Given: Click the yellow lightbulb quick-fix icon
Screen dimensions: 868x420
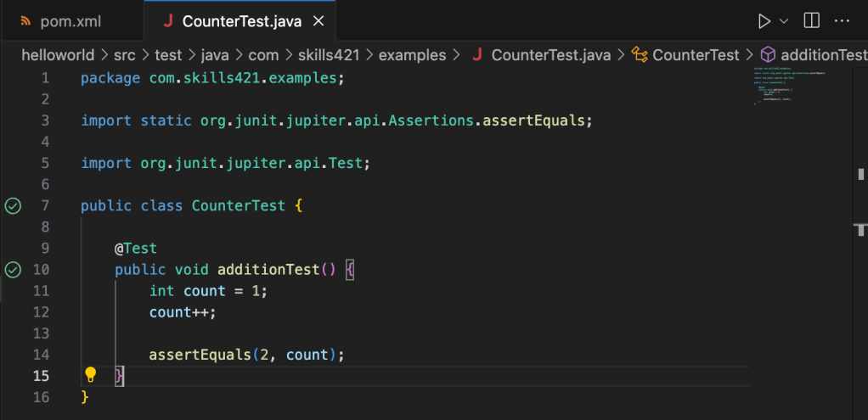Looking at the screenshot, I should click(90, 375).
